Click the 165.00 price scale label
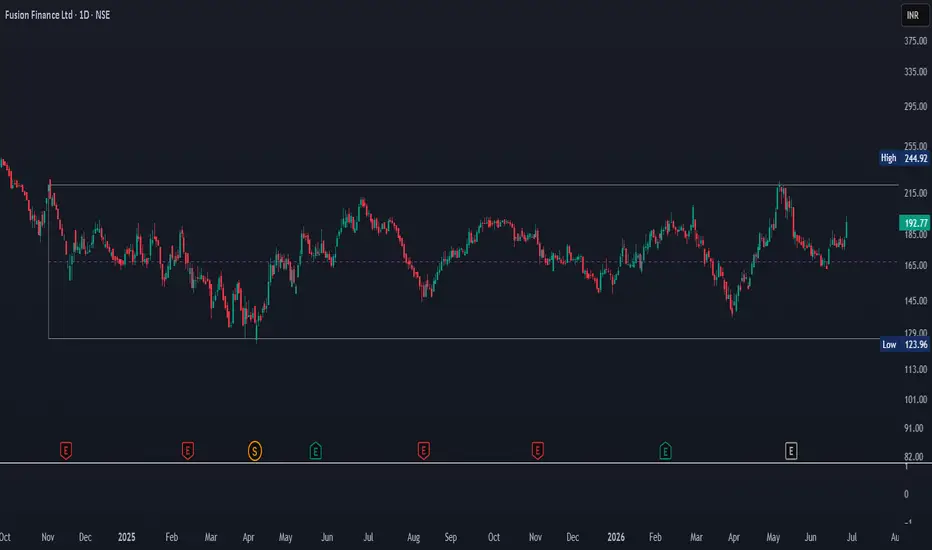The width and height of the screenshot is (932, 550). pyautogui.click(x=915, y=265)
